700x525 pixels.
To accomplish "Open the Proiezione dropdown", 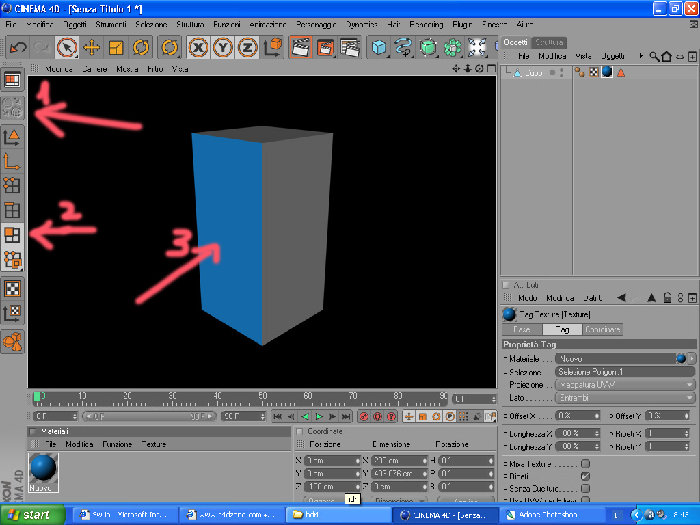I will point(625,384).
